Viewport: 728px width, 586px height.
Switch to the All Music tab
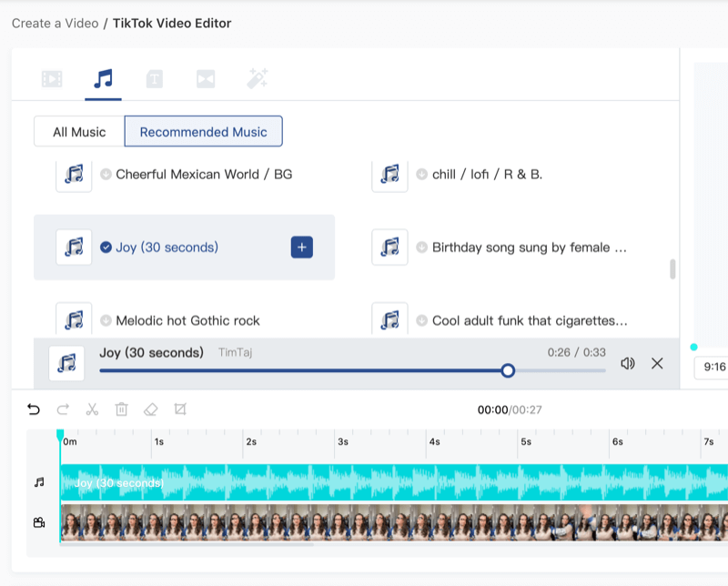click(x=79, y=132)
